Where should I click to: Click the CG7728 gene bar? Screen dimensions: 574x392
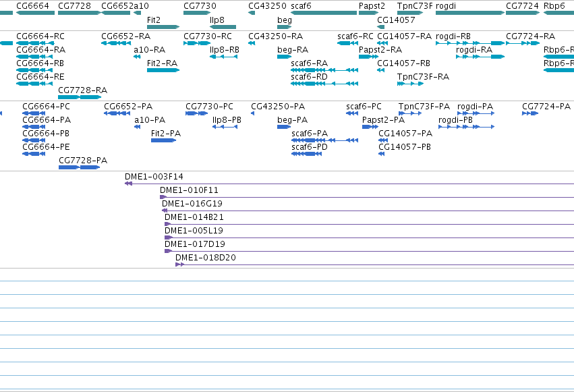pyautogui.click(x=79, y=13)
